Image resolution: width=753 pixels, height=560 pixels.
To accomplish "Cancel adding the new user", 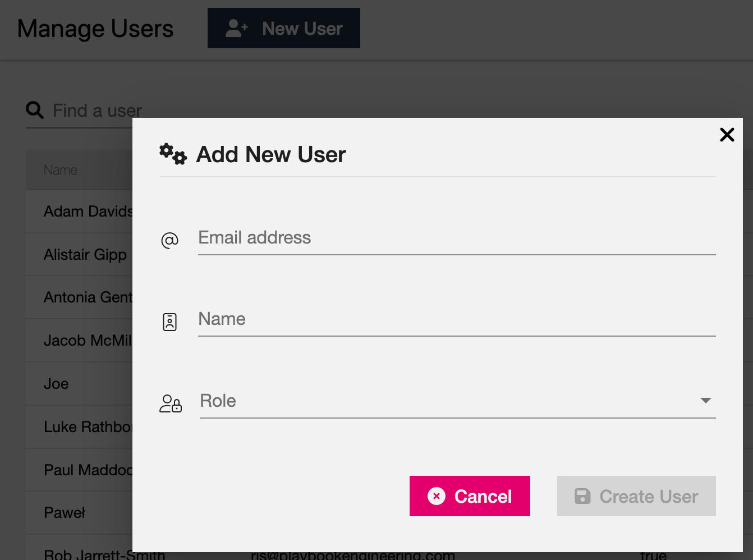I will pos(470,496).
